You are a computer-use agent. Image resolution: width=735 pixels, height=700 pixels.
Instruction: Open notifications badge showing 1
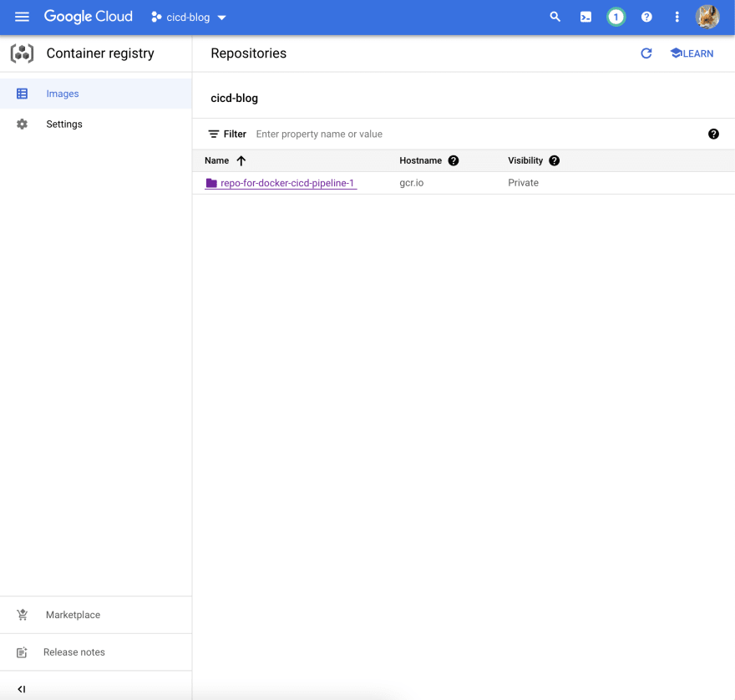pos(616,18)
